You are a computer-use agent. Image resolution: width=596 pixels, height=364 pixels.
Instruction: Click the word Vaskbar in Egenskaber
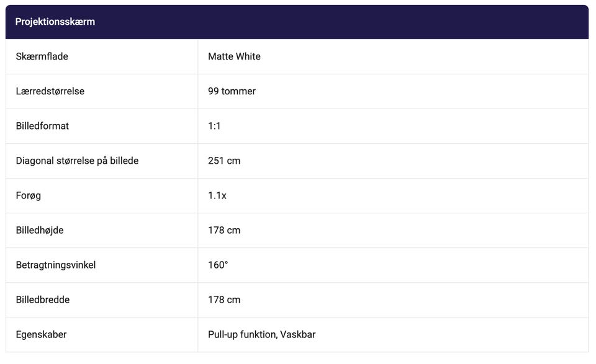pyautogui.click(x=298, y=334)
